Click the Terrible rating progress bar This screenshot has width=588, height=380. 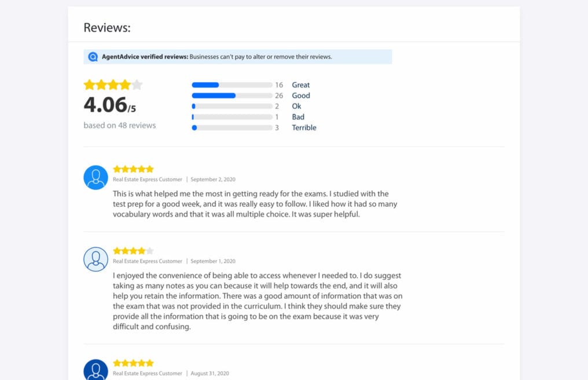[x=232, y=127]
